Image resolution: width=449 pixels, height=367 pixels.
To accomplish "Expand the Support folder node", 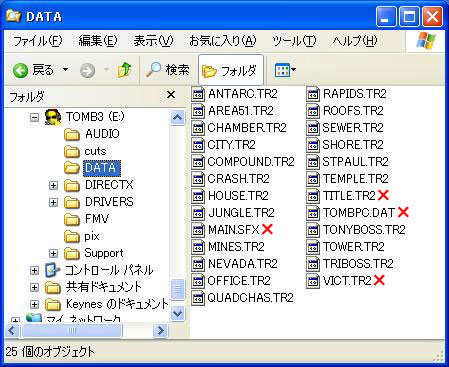I will pyautogui.click(x=53, y=253).
